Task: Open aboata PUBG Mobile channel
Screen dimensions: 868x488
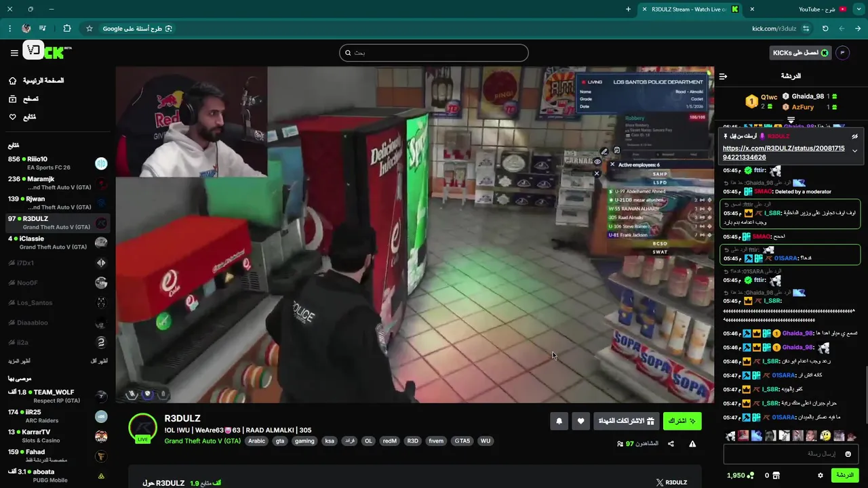Action: tap(58, 476)
